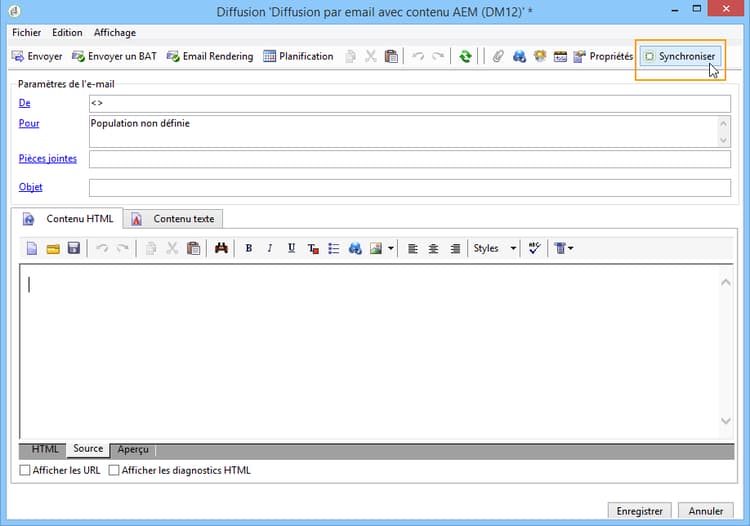Click the spell check ABC icon
750x526 pixels.
(534, 248)
